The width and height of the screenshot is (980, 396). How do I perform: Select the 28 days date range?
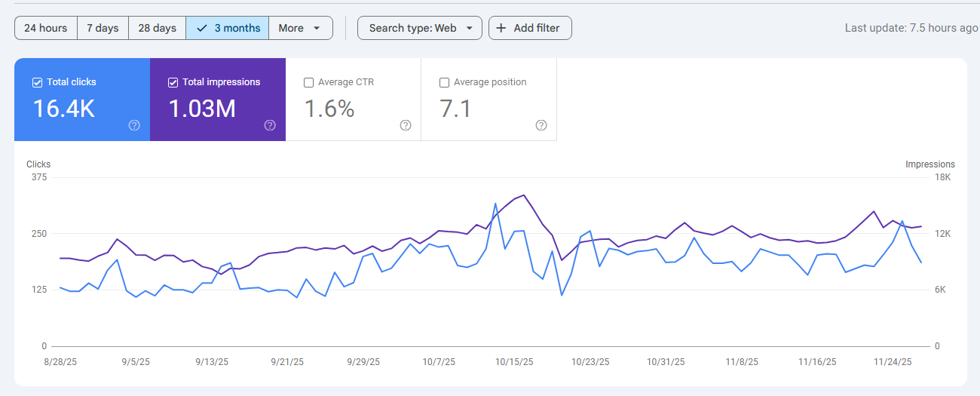157,28
